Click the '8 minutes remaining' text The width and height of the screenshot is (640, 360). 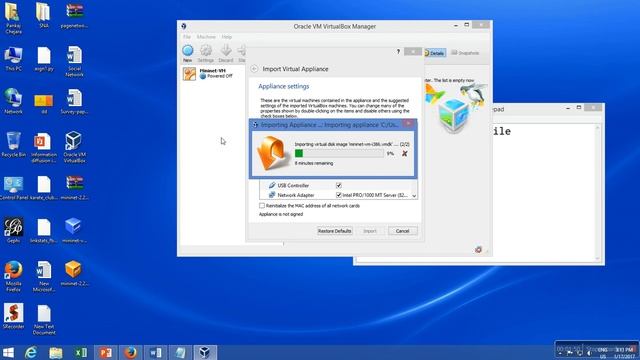click(x=314, y=163)
